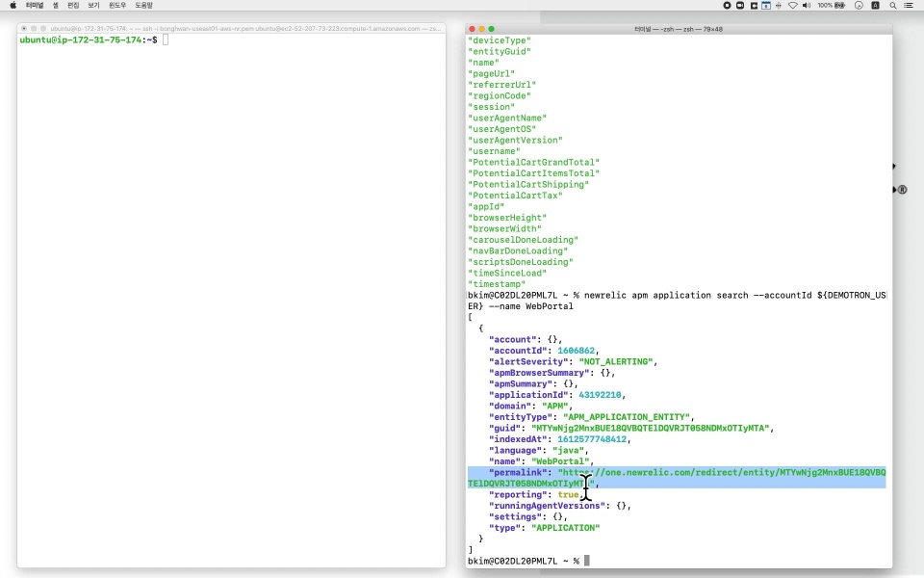
Task: Click the "pageUrl" line
Action: [x=492, y=74]
